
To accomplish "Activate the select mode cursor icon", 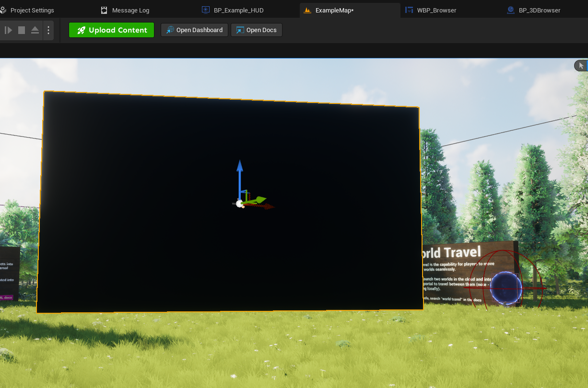I will (x=581, y=66).
